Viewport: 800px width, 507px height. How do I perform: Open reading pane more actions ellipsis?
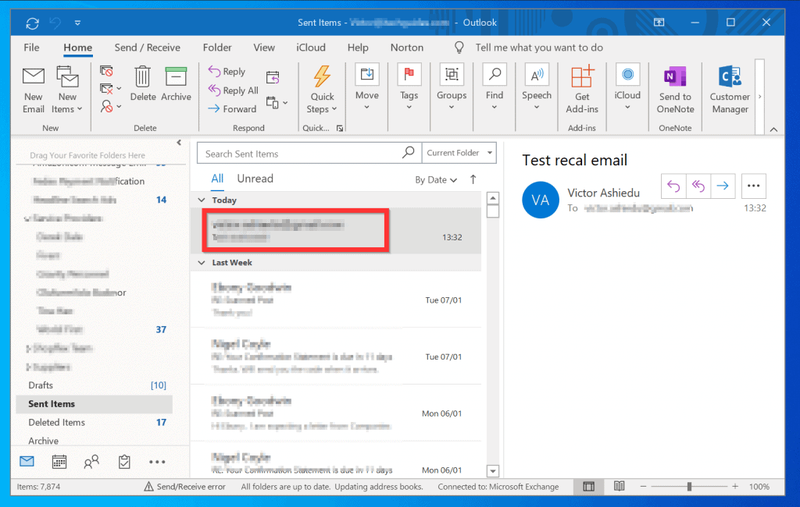point(754,186)
